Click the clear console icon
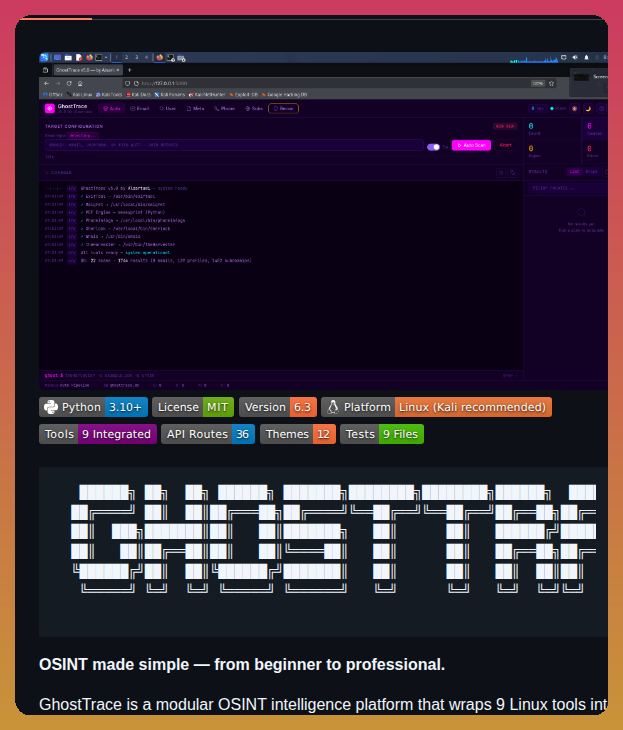 (x=501, y=173)
